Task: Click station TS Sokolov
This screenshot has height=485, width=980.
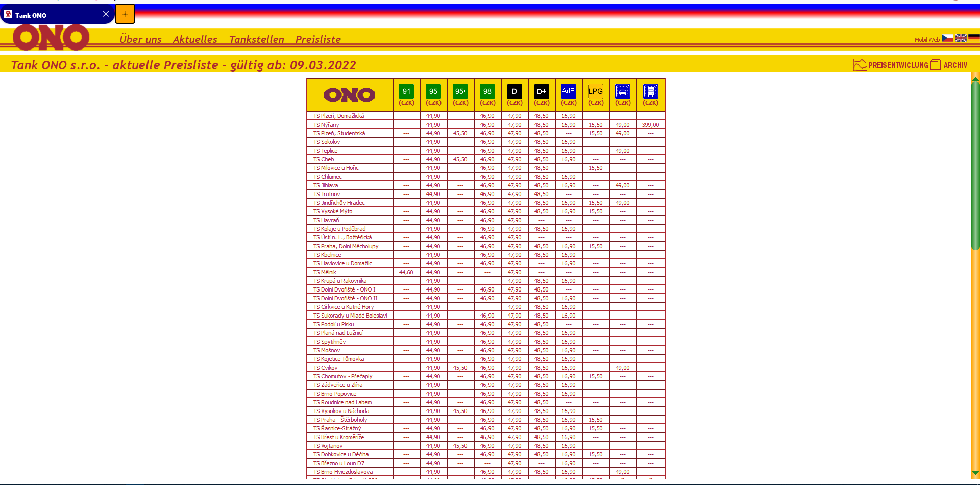Action: 327,142
